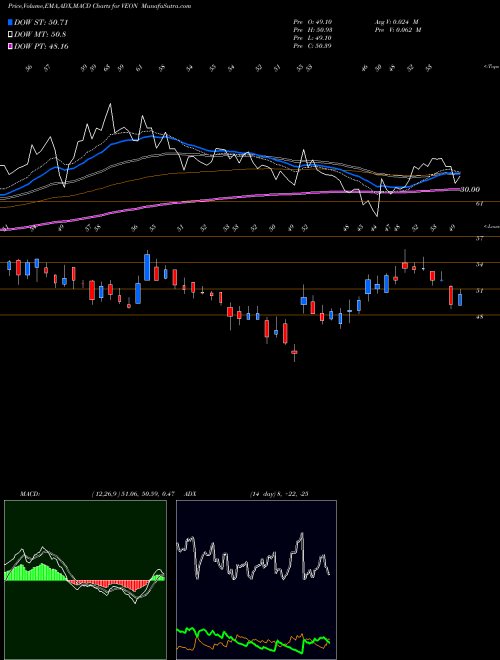Screen dimensions: 500x660
Task: Click the 54 price axis label
Action: (x=479, y=264)
